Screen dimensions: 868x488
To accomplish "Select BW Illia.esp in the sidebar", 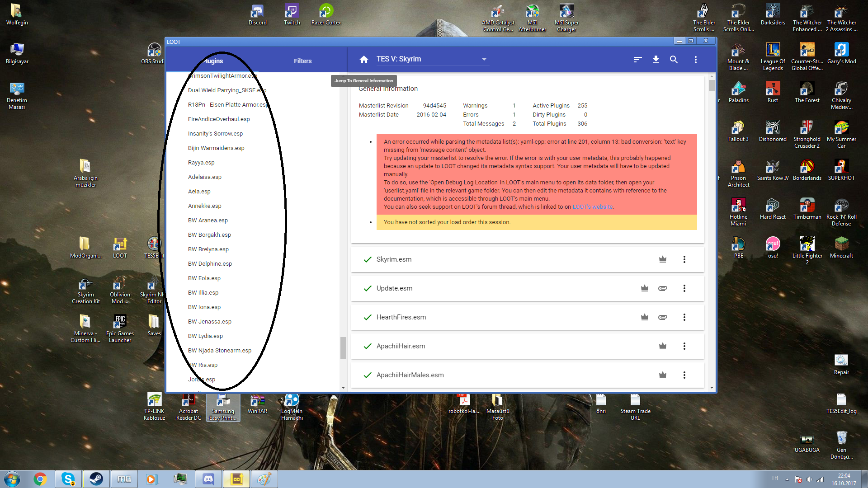I will pos(203,293).
